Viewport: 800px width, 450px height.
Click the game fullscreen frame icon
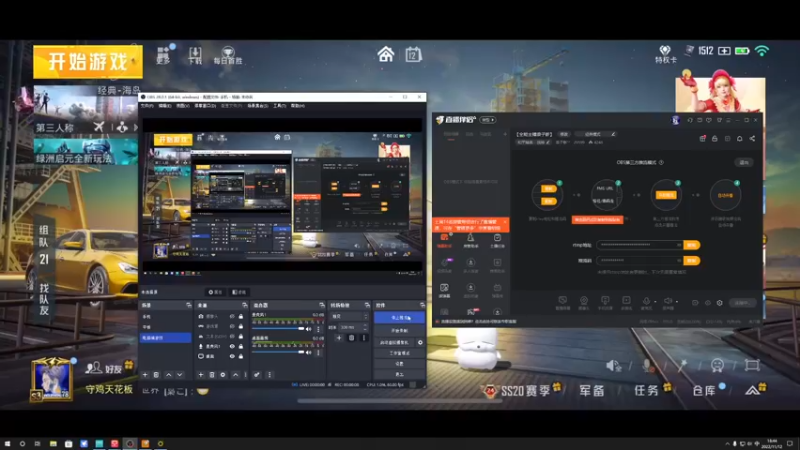752,365
